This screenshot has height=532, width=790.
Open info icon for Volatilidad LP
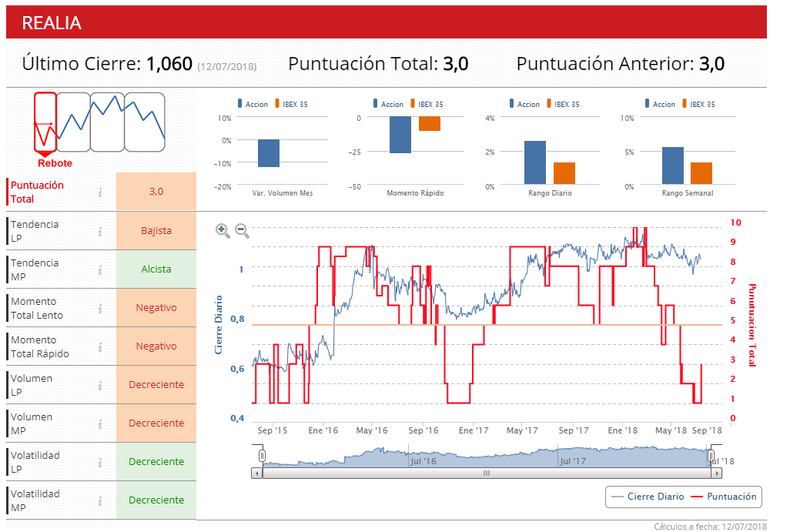point(100,462)
